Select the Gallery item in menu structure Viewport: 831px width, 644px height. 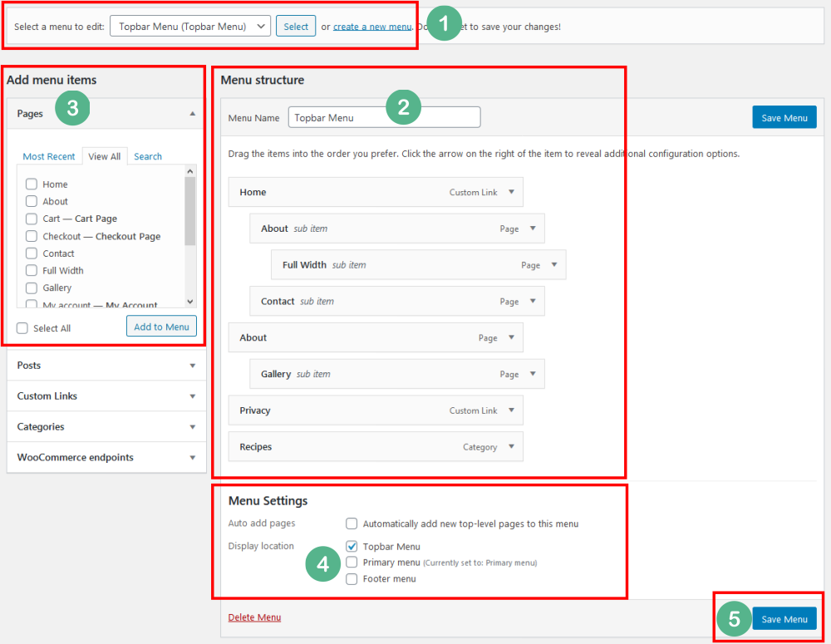pos(397,374)
